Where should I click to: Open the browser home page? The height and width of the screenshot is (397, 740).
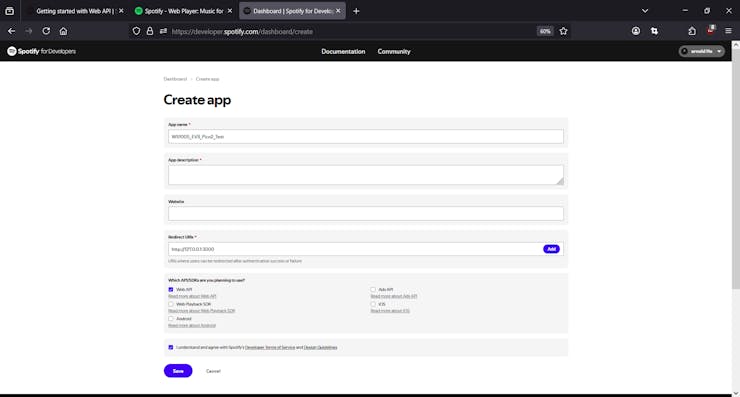pyautogui.click(x=63, y=31)
